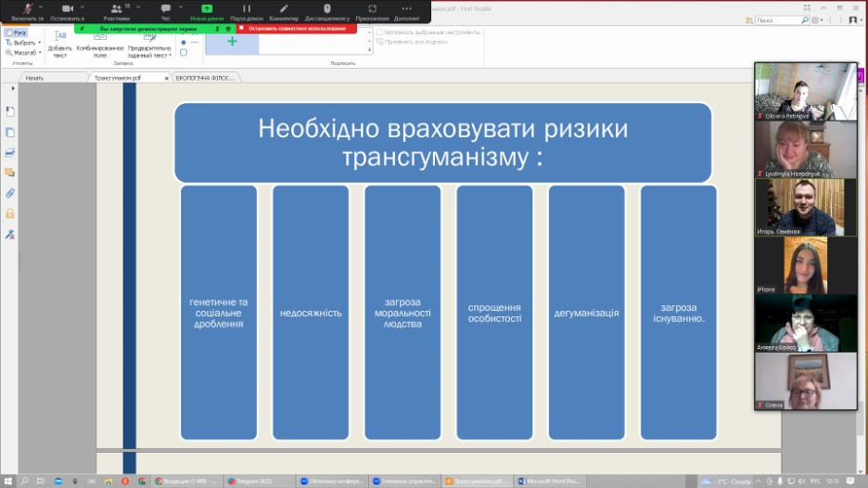
Task: Close the Трансгуманізм.pdf tab
Action: point(167,79)
